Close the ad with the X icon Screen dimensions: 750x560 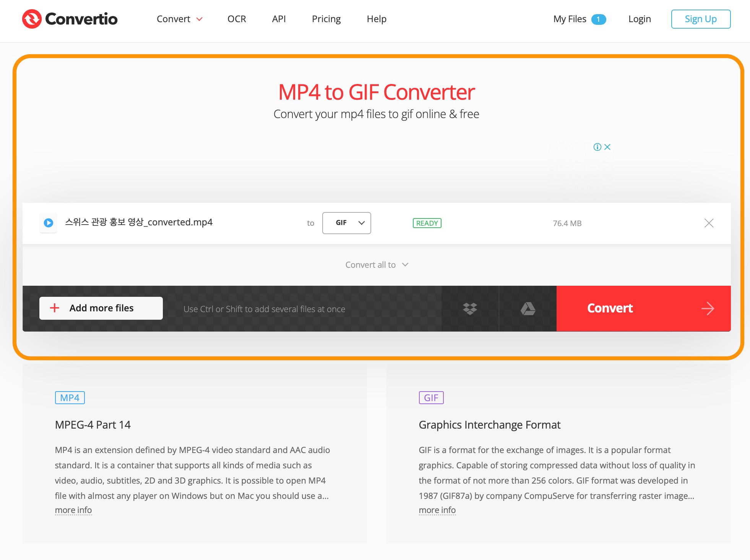(x=607, y=147)
